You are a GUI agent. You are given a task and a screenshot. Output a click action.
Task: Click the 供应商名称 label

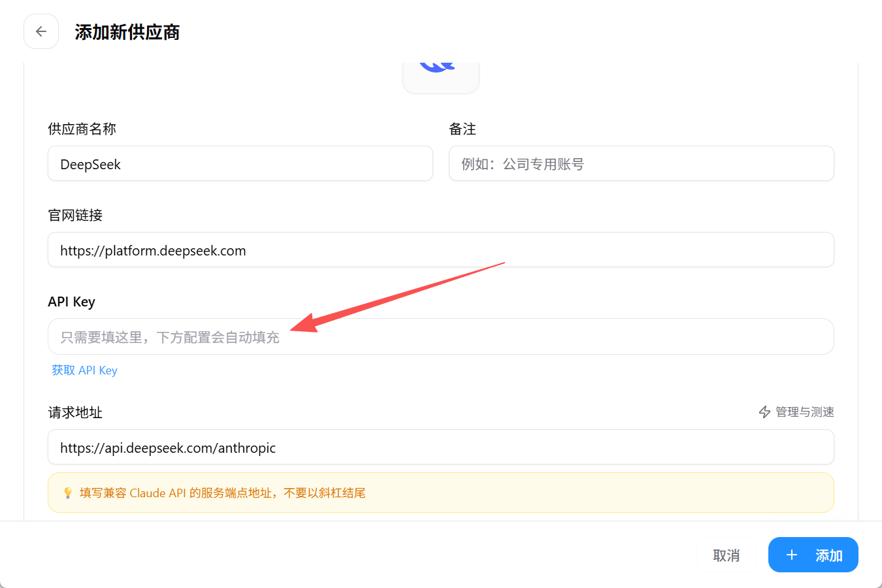[x=82, y=129]
